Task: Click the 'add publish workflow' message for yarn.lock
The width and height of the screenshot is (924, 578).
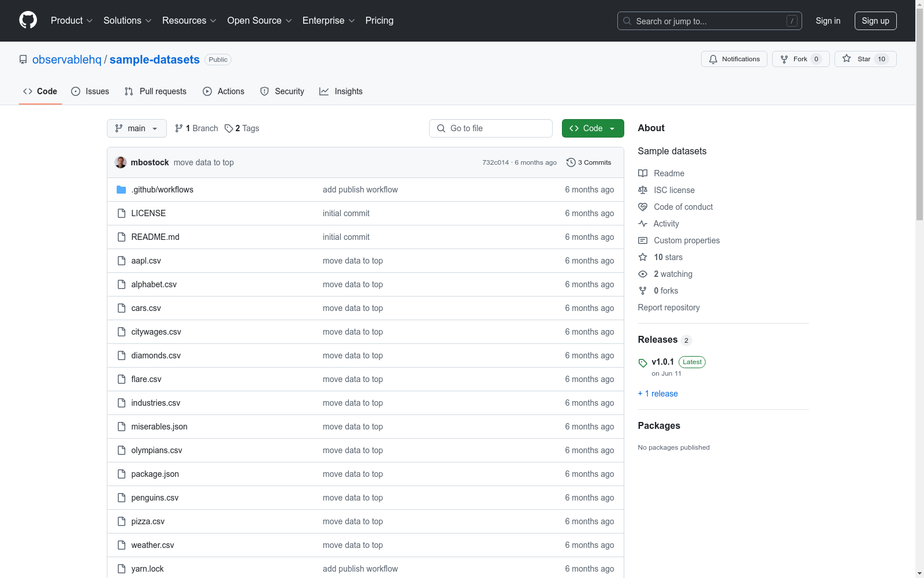Action: tap(360, 569)
